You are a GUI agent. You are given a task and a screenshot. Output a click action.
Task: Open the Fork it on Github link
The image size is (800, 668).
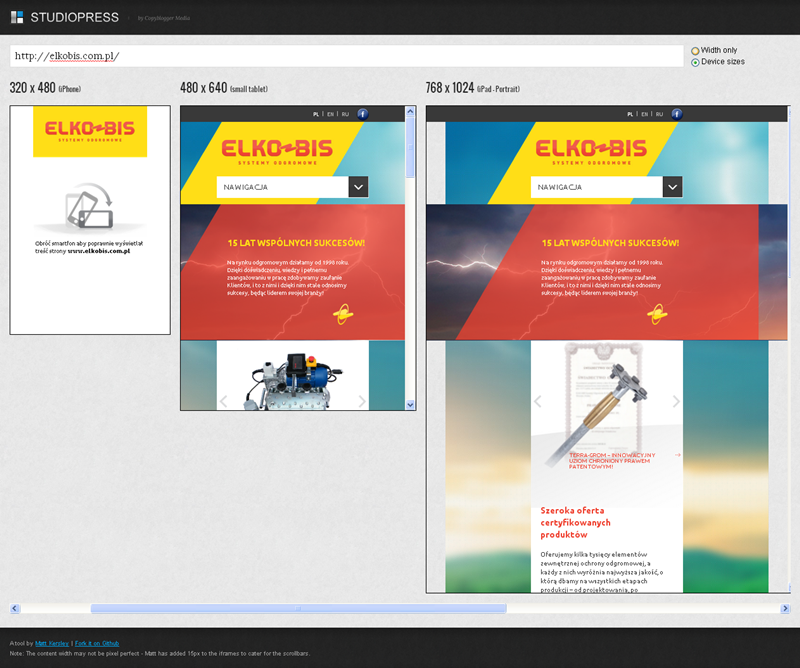[97, 643]
